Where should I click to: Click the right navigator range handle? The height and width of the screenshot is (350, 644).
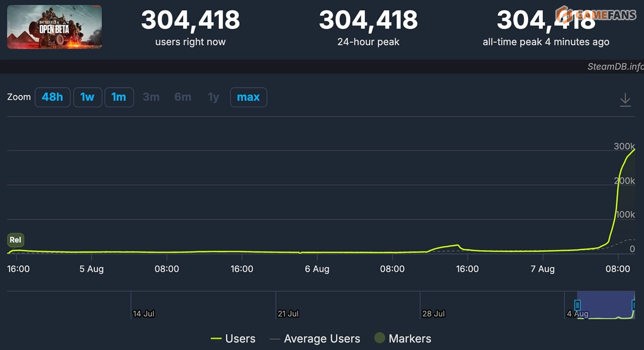click(634, 305)
